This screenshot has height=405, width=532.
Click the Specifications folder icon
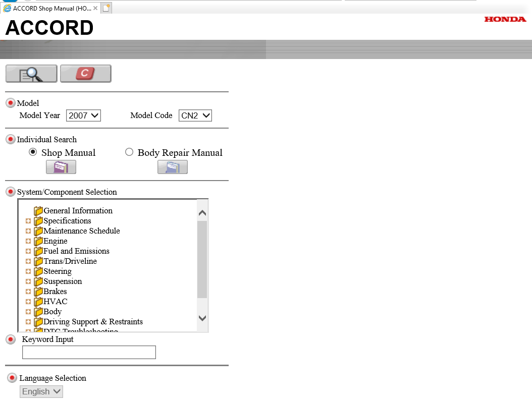click(38, 221)
